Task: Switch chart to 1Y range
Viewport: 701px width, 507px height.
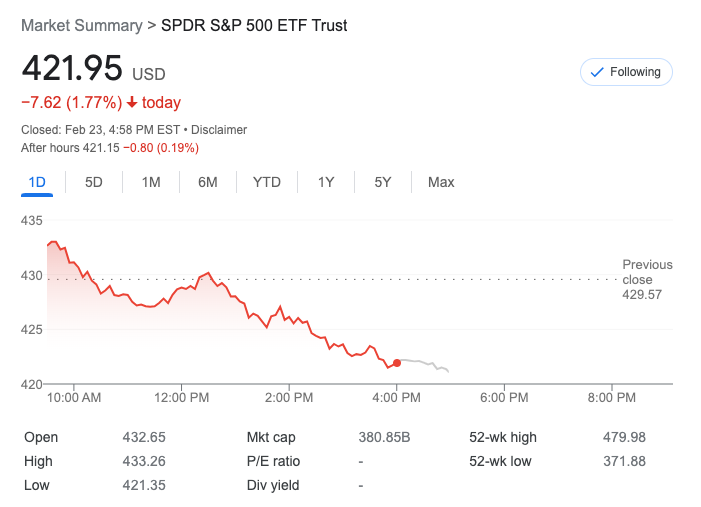Action: [x=326, y=182]
